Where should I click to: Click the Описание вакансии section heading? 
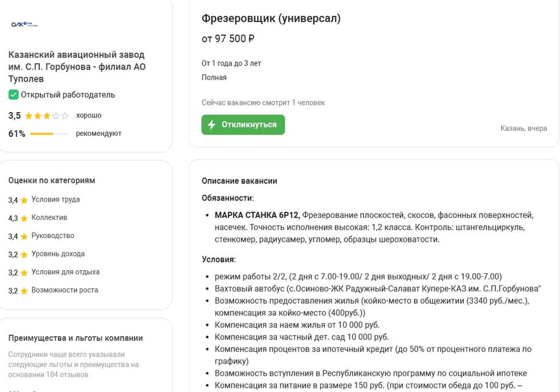coord(239,181)
